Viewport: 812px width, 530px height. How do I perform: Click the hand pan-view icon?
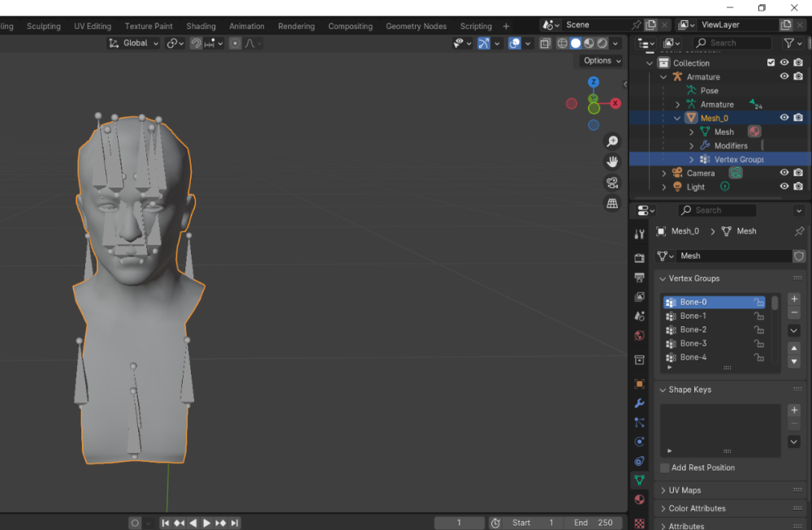[612, 162]
